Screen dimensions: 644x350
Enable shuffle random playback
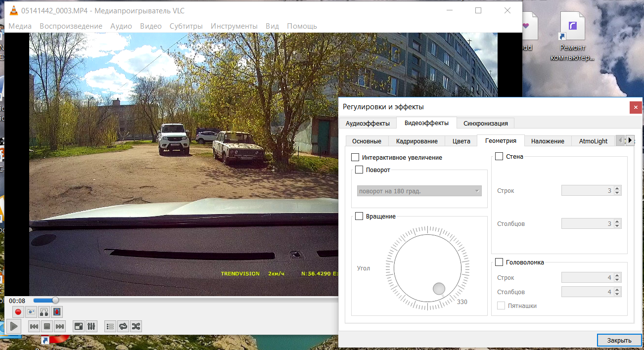click(136, 326)
